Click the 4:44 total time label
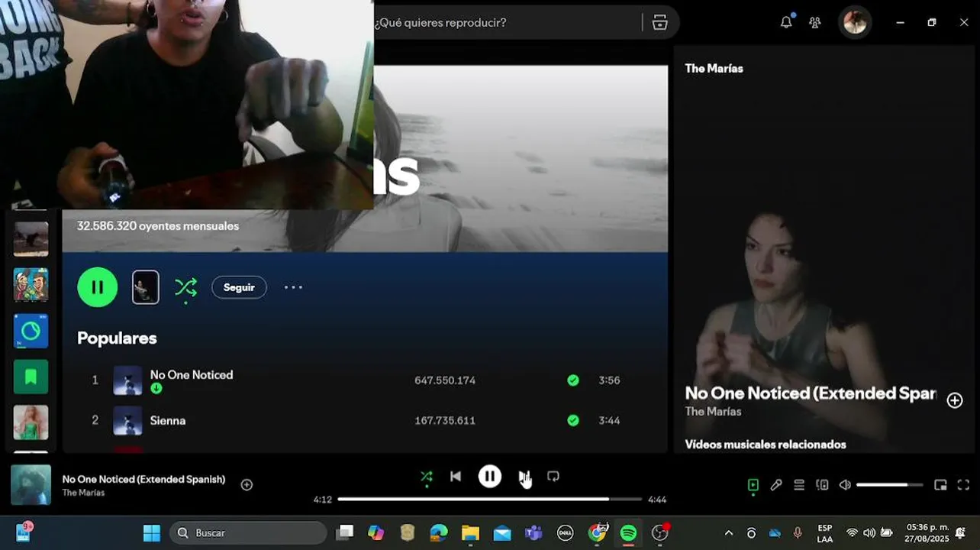 657,500
